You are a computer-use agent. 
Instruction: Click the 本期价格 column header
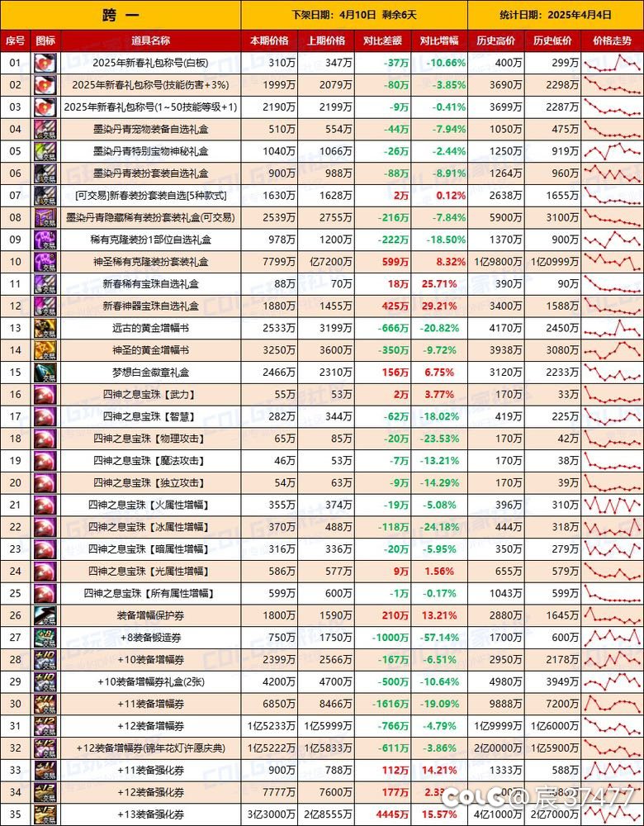[269, 41]
